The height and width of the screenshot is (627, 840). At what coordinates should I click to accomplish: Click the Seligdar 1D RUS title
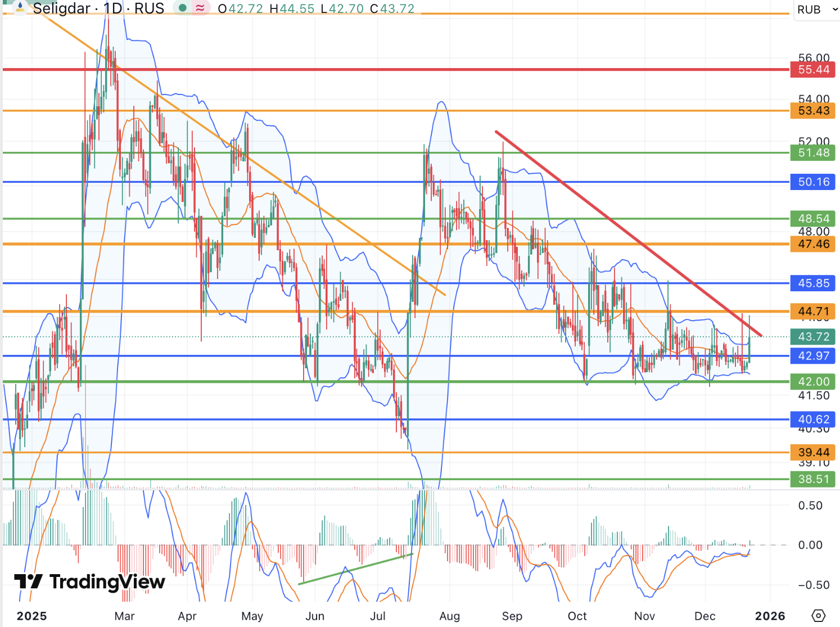[x=98, y=8]
